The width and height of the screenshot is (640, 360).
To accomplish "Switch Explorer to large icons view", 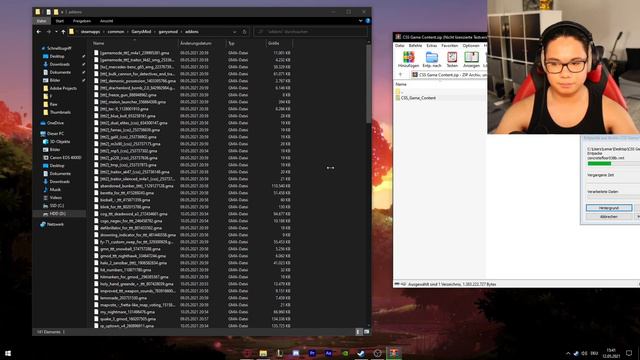I will [x=366, y=332].
